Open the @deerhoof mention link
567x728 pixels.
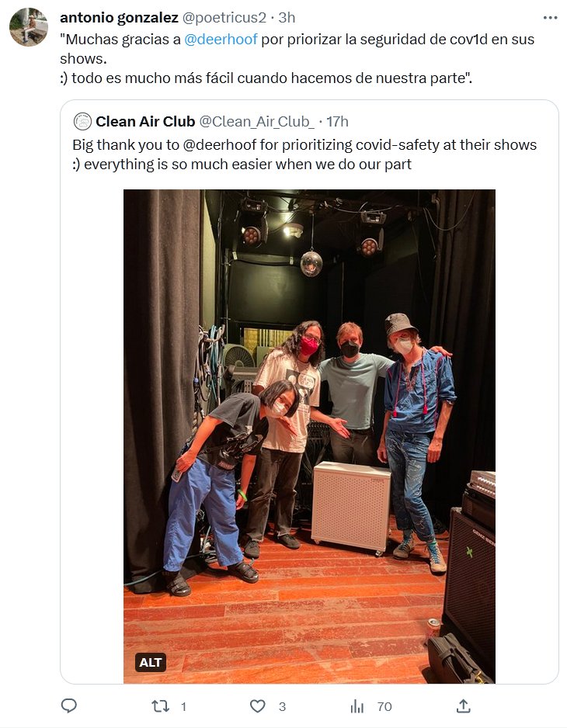point(221,39)
